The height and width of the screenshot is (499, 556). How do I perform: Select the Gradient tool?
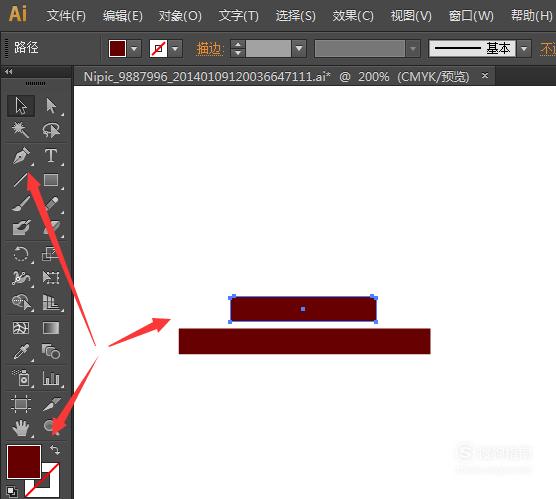pyautogui.click(x=51, y=328)
